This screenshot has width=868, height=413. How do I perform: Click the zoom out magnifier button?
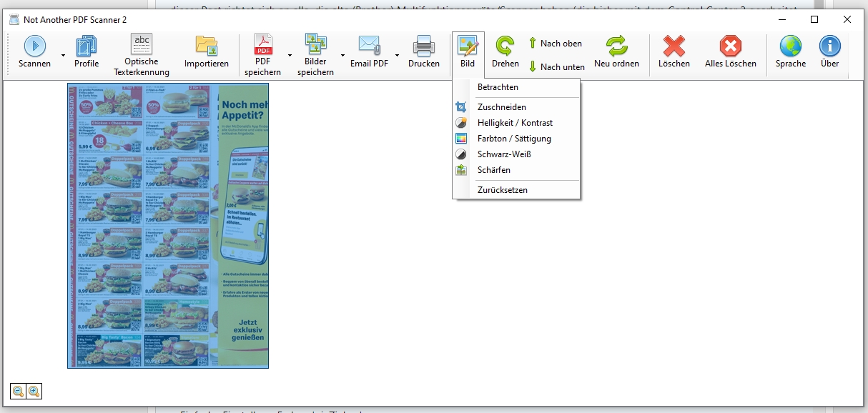point(19,391)
